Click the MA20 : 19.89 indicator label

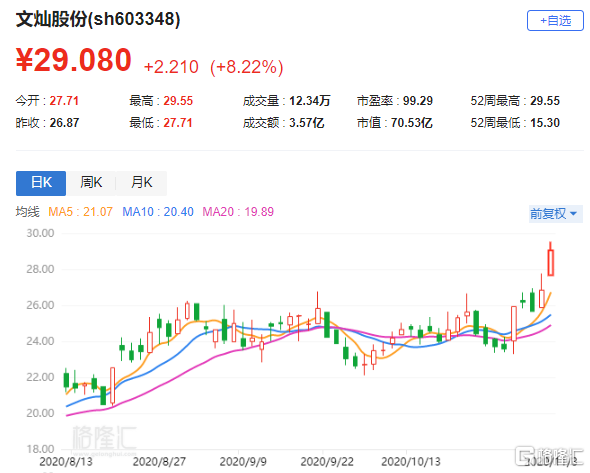238,212
